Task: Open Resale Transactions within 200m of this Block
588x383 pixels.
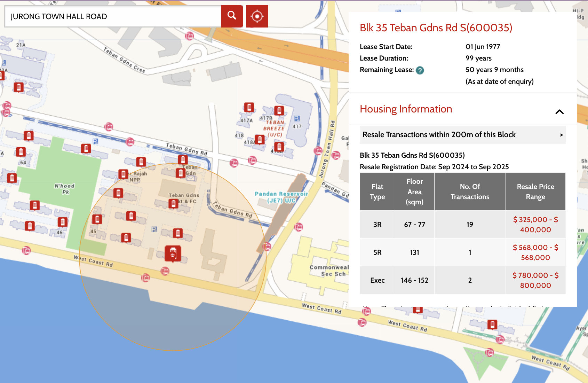Action: (462, 135)
